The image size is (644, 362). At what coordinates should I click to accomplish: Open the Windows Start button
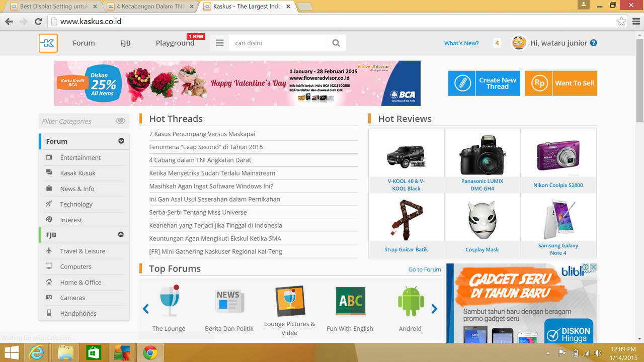(x=12, y=353)
